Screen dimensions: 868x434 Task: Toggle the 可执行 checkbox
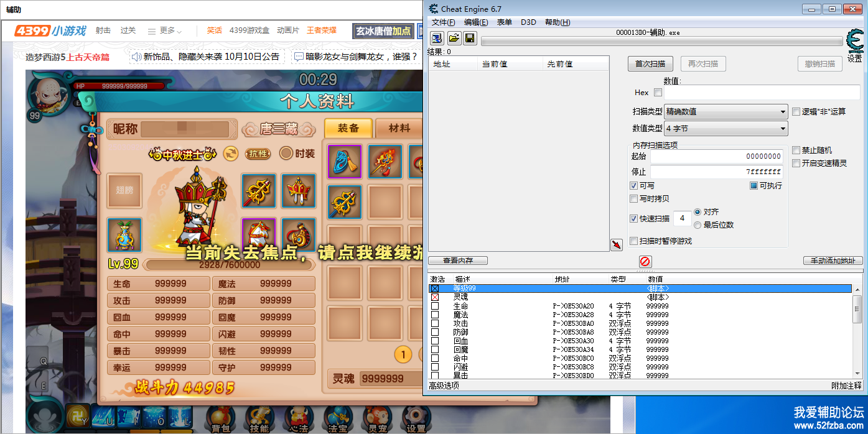click(x=754, y=186)
